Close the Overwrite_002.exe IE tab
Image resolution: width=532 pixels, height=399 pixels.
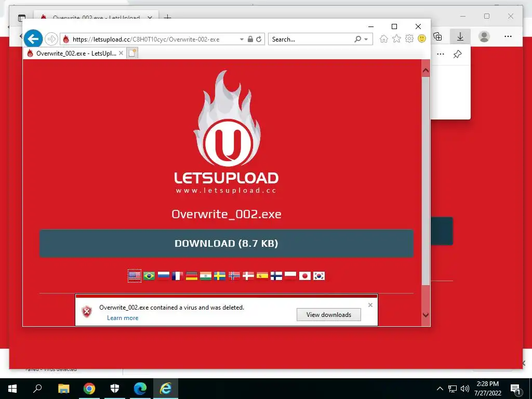121,53
